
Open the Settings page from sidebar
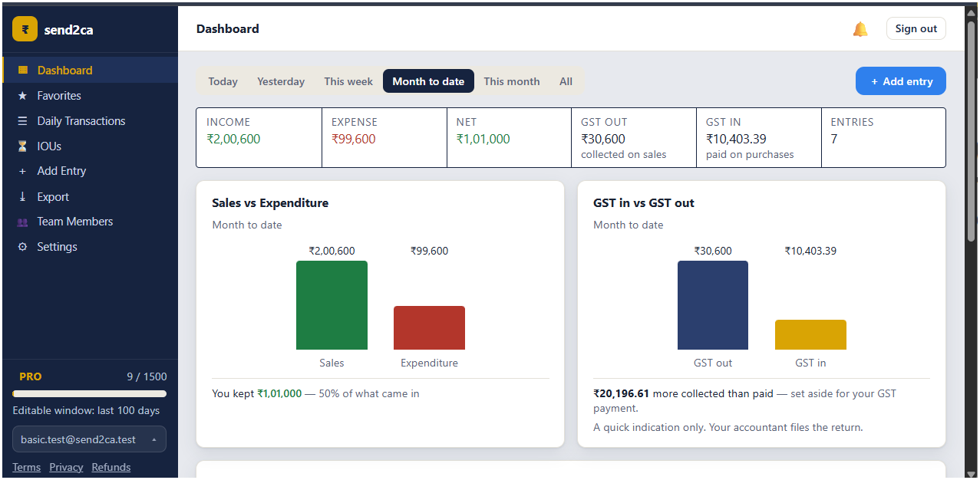coord(91,247)
